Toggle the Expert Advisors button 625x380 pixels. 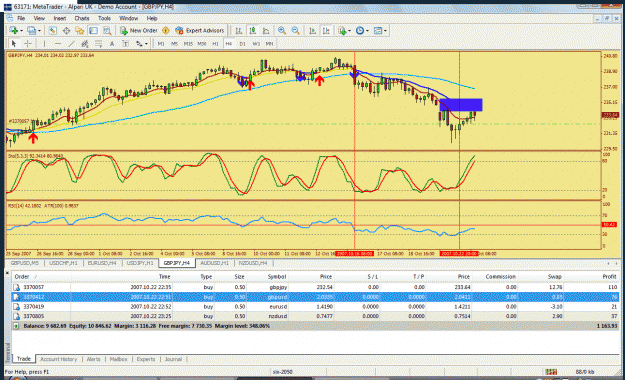[x=200, y=30]
